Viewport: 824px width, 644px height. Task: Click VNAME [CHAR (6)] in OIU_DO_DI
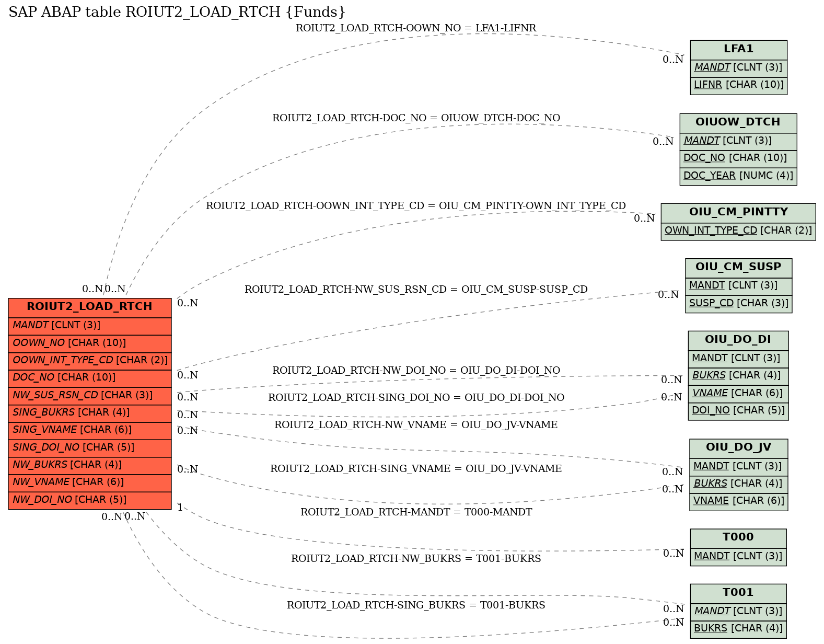click(x=738, y=393)
